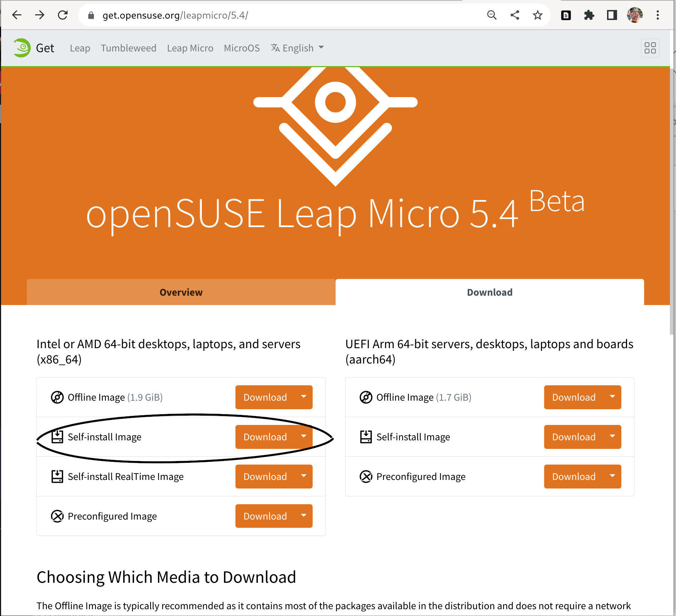Open the browser extensions puzzle icon
The image size is (676, 616).
point(589,15)
